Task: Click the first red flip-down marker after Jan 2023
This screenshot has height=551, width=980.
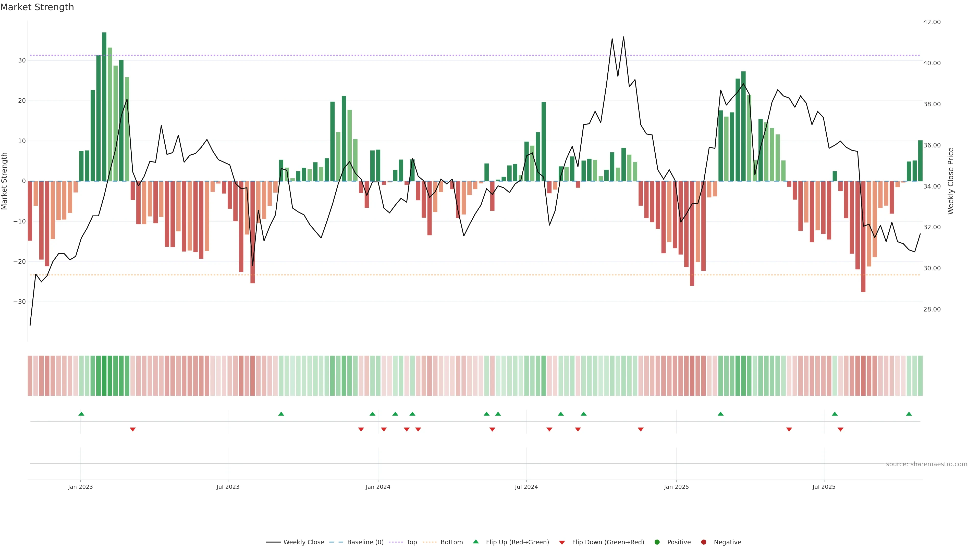Action: pyautogui.click(x=132, y=429)
